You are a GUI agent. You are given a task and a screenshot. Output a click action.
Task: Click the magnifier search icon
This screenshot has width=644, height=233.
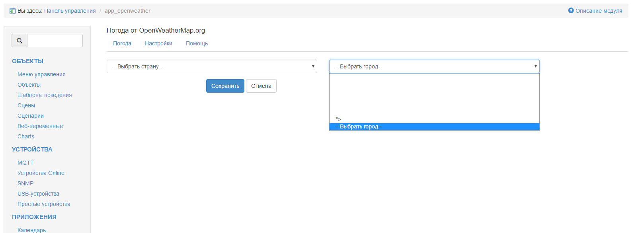[x=20, y=41]
